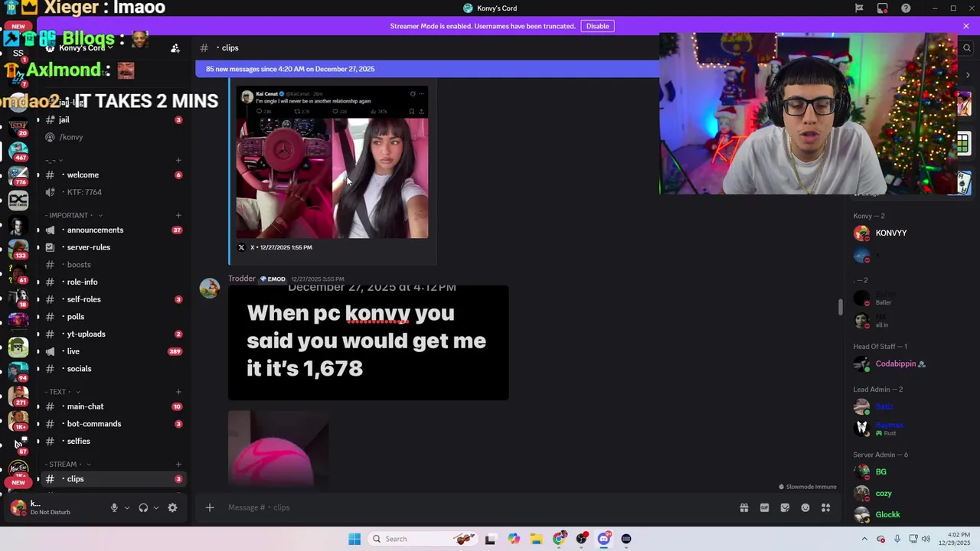Open Trodder's avatar in chat
The image size is (980, 551).
(x=210, y=289)
